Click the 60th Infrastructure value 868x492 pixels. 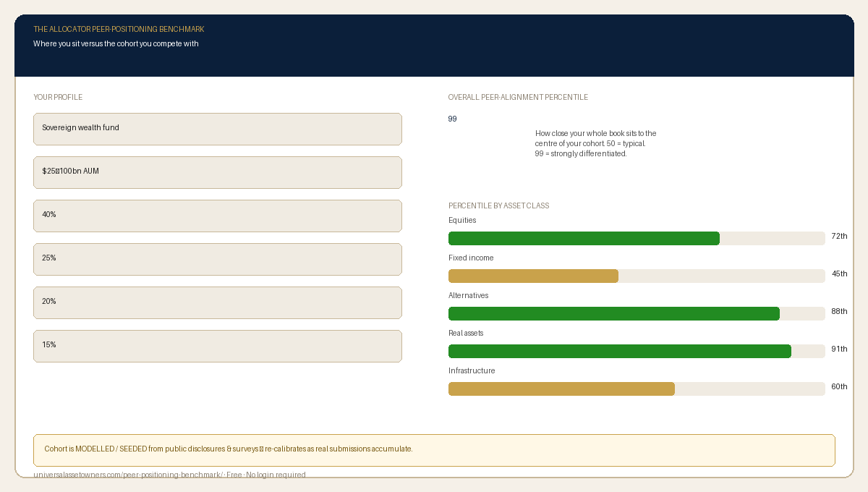tap(839, 387)
